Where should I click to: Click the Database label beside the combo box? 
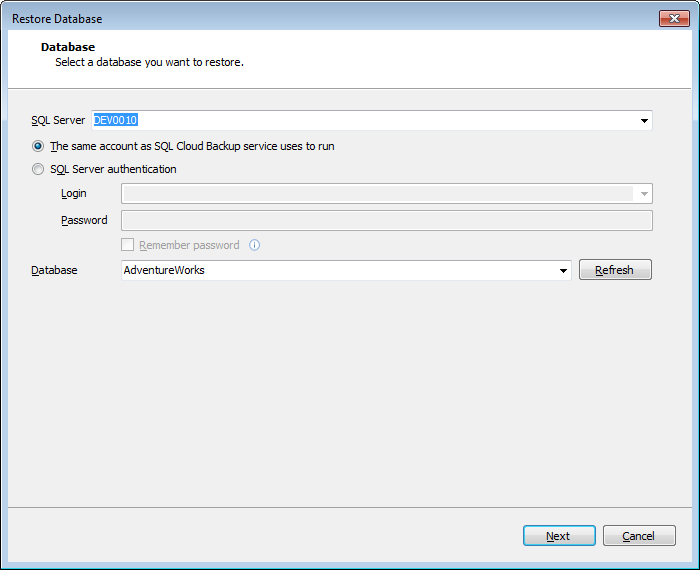pyautogui.click(x=54, y=270)
